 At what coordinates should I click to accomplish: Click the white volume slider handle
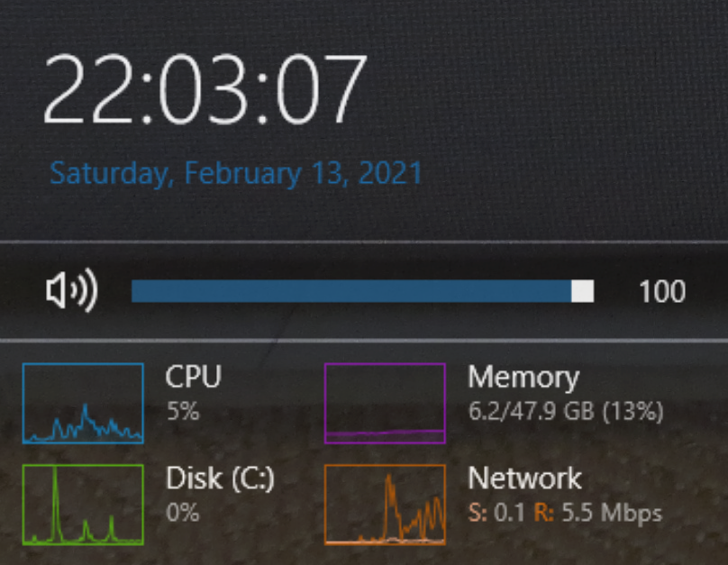(583, 291)
